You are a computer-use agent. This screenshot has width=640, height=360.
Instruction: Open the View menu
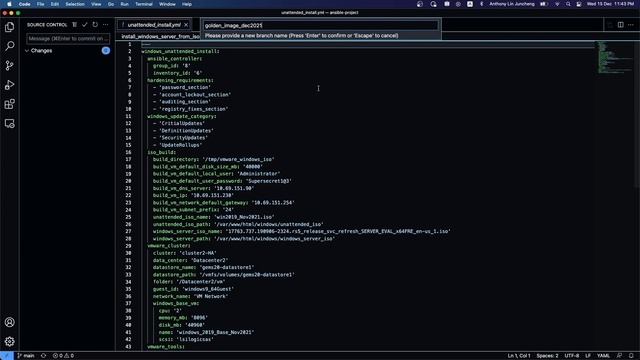click(x=96, y=4)
